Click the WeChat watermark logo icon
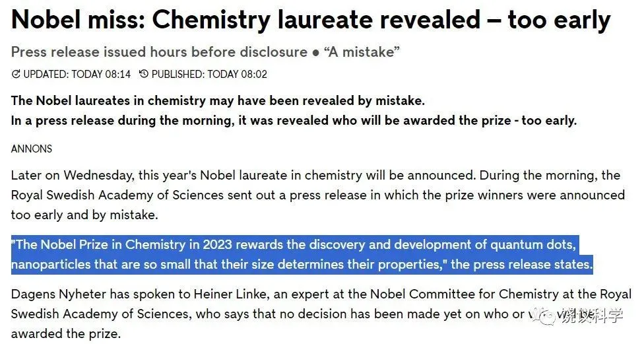This screenshot has width=644, height=344. coord(548,316)
